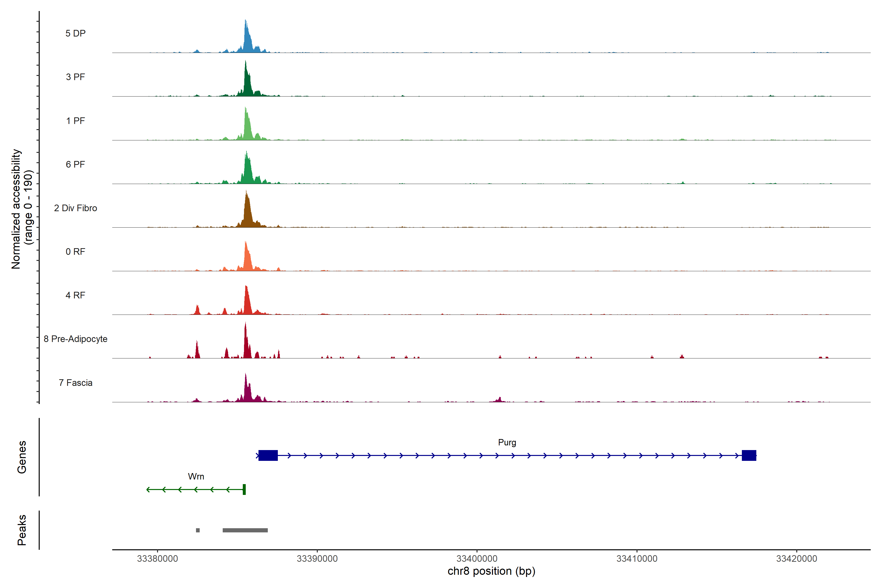The height and width of the screenshot is (588, 882).
Task: Click the Purg gene name label
Action: coord(507,442)
